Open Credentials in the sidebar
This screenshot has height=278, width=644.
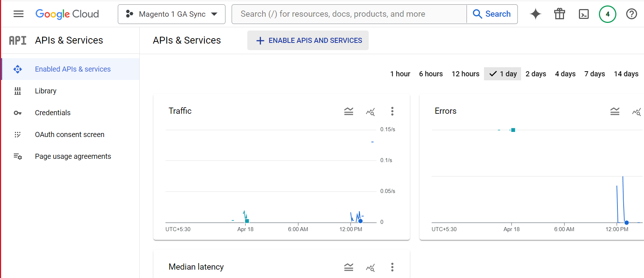tap(53, 113)
